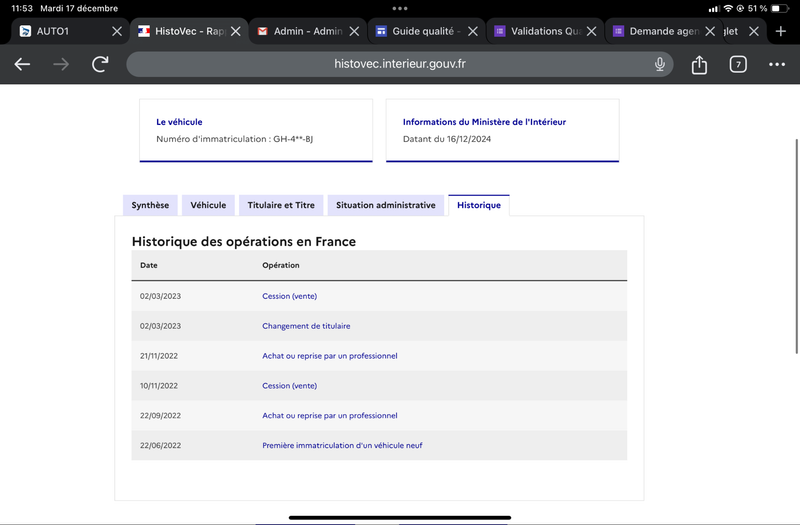Close the AUTO1 tab

point(117,31)
